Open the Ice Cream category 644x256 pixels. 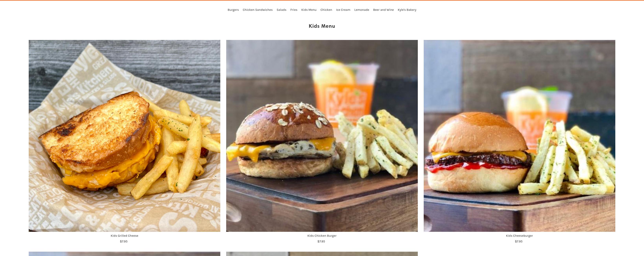click(x=343, y=10)
